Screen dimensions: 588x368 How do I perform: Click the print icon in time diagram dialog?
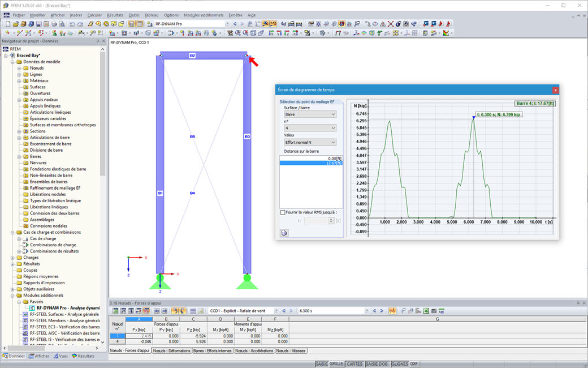pyautogui.click(x=284, y=232)
